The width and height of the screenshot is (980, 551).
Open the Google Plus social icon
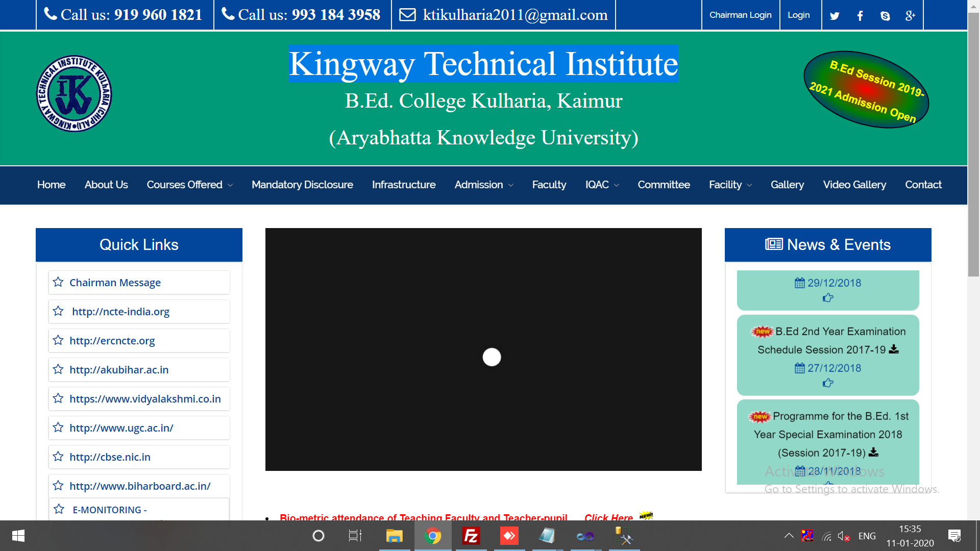(x=910, y=15)
